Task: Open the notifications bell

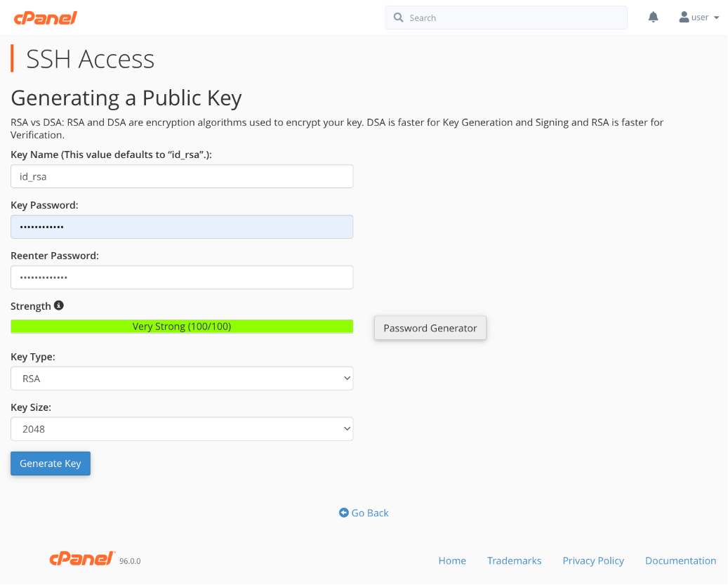Action: coord(653,17)
